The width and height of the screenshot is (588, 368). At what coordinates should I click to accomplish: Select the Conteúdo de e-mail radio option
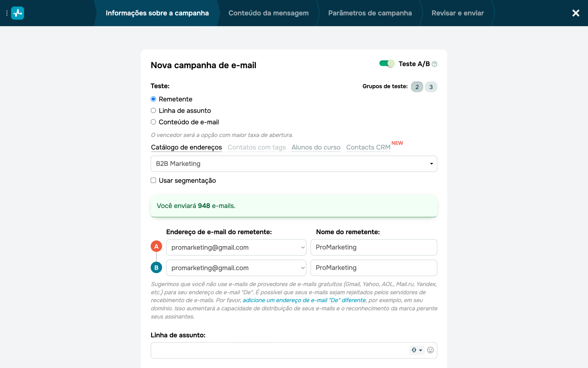click(153, 122)
